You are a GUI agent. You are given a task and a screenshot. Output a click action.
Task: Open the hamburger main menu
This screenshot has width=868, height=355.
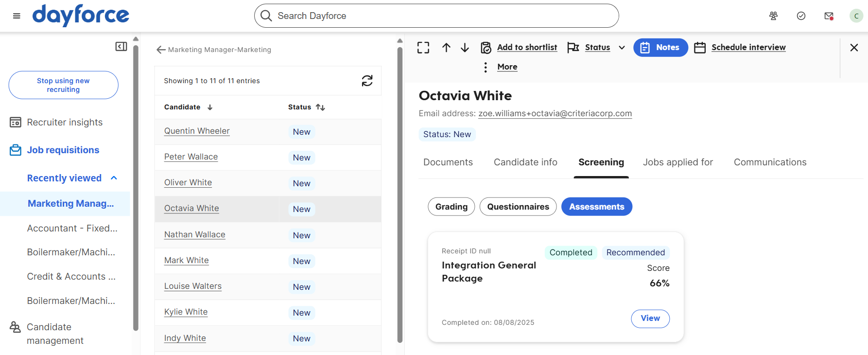point(17,16)
